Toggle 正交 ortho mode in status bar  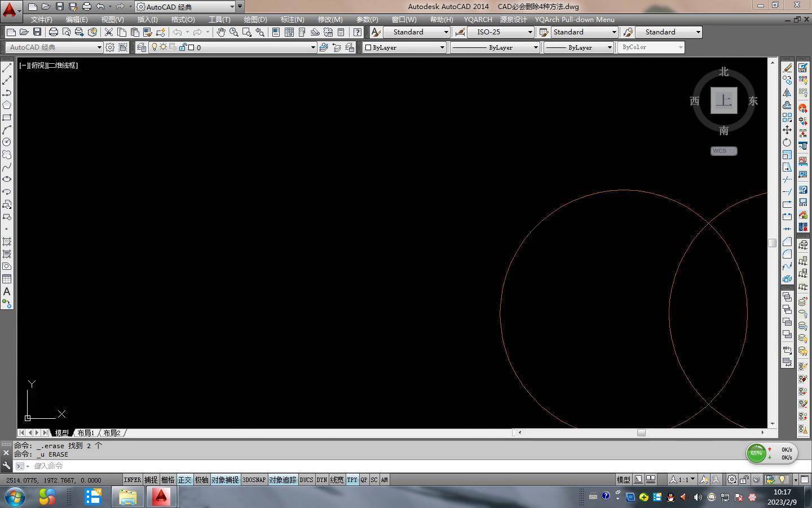[185, 480]
